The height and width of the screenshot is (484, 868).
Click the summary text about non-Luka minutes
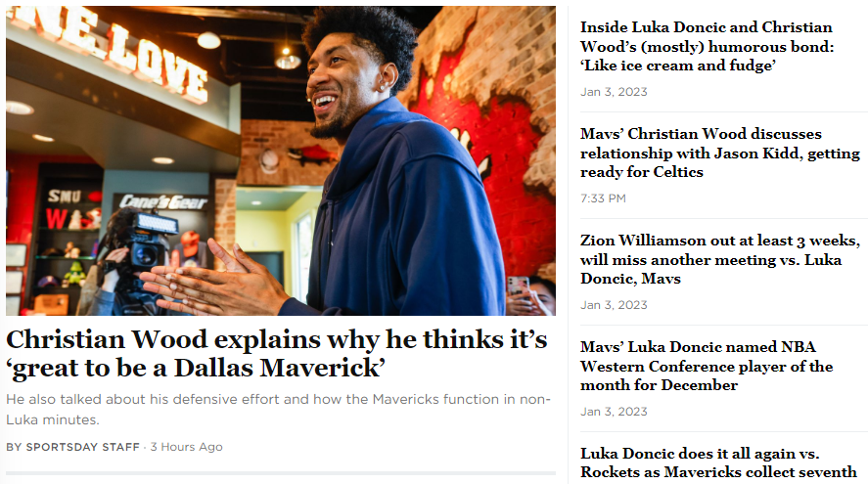point(279,410)
